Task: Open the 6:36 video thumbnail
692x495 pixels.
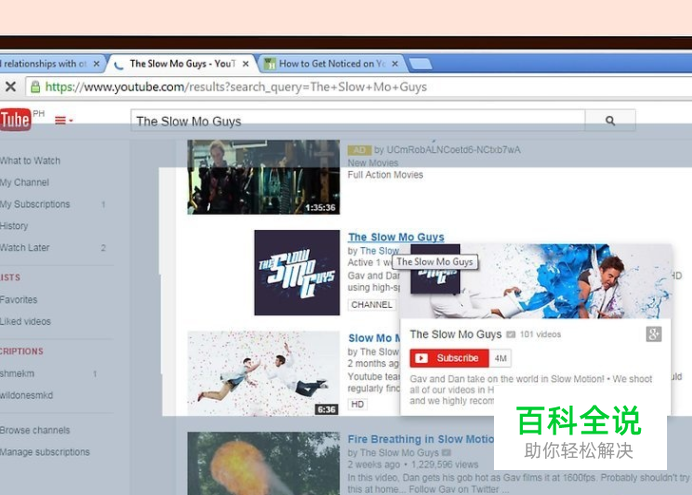Action: 263,374
